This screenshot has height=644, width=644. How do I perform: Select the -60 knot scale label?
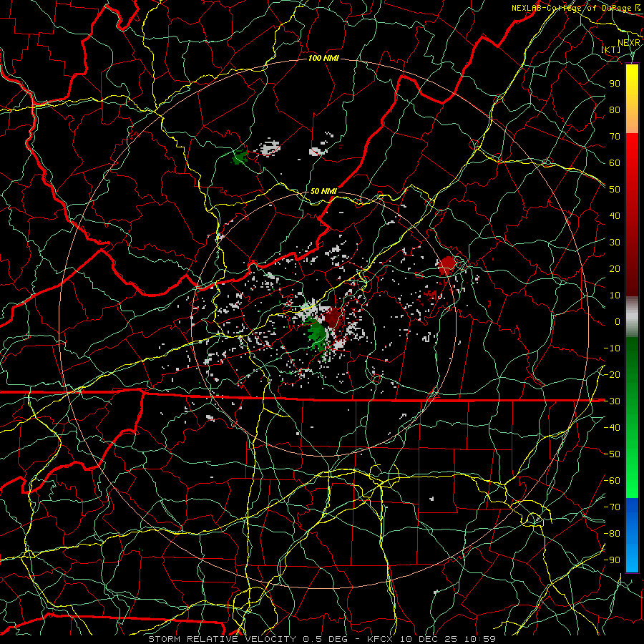pos(612,481)
